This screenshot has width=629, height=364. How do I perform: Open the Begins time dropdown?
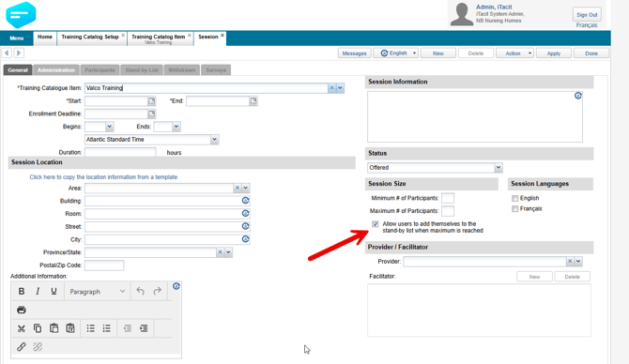[110, 127]
